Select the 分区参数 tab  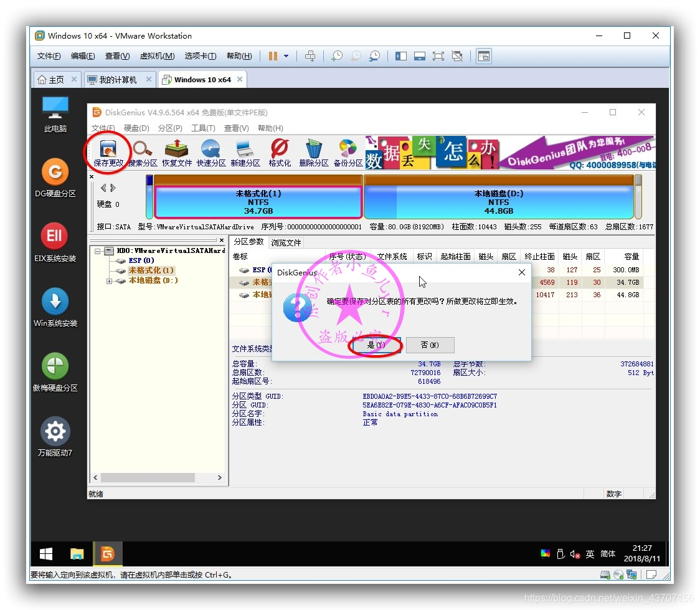point(248,242)
